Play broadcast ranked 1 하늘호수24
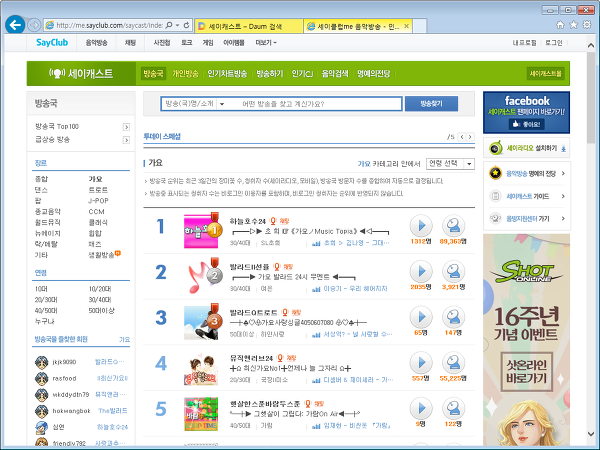This screenshot has height=450, width=600. [x=421, y=226]
